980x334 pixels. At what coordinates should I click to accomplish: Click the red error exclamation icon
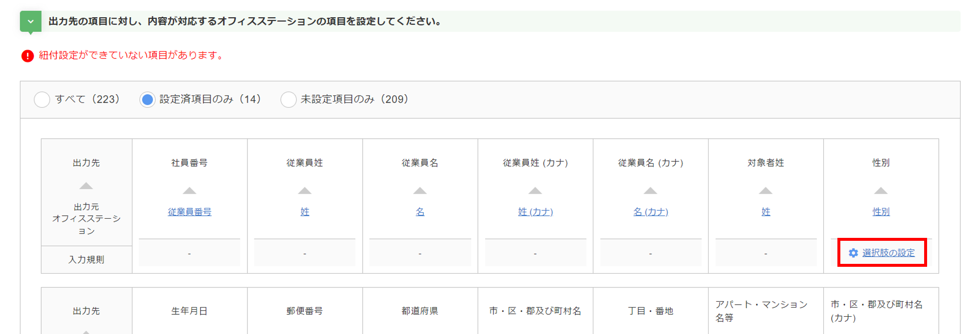tap(27, 56)
